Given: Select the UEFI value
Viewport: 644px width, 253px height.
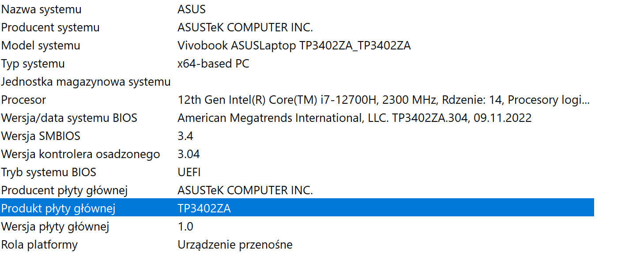Looking at the screenshot, I should click(x=189, y=172).
